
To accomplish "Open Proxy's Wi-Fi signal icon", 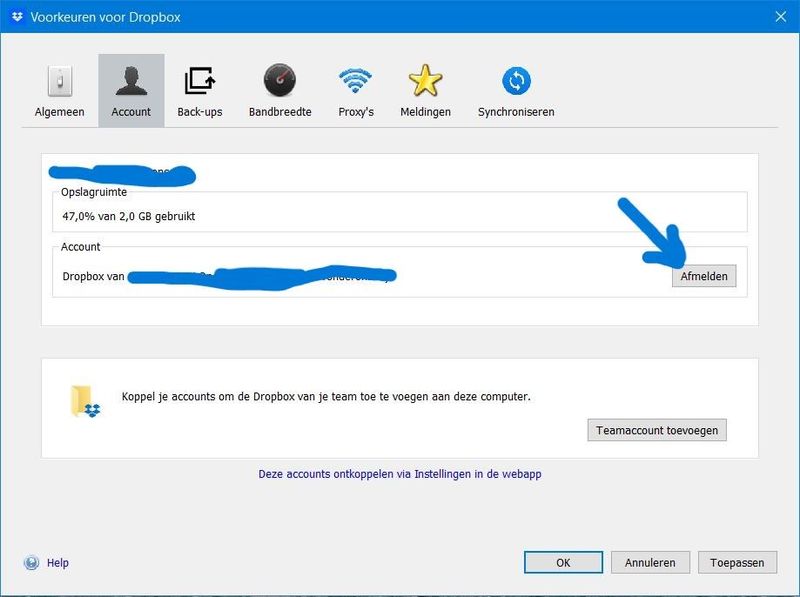I will pyautogui.click(x=355, y=81).
